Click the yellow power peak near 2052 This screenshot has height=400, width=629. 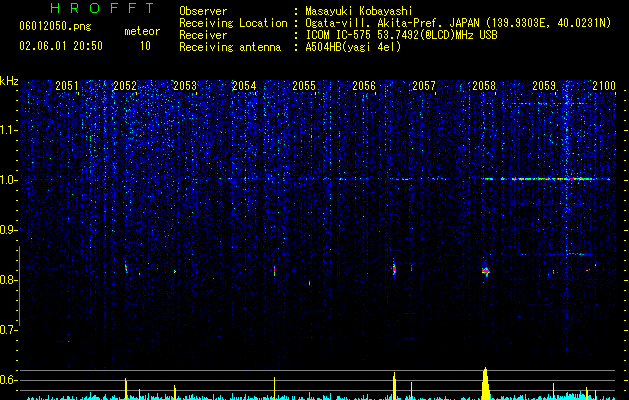(x=126, y=388)
